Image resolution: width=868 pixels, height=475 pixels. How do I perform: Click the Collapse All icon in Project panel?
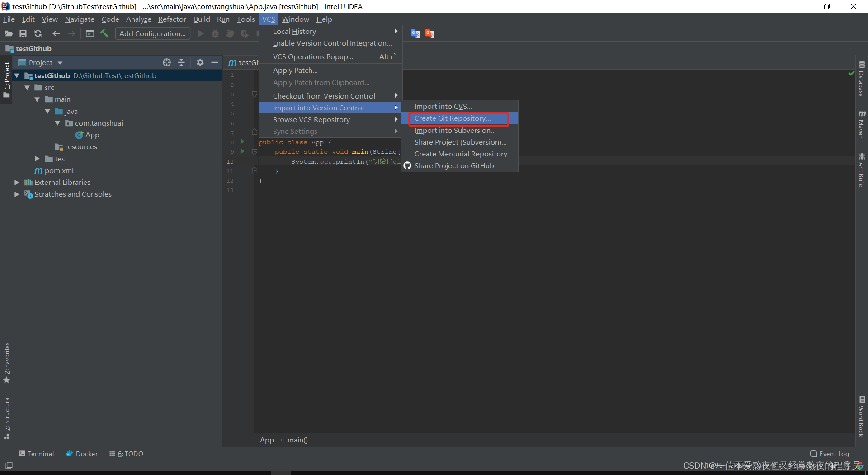coord(181,62)
